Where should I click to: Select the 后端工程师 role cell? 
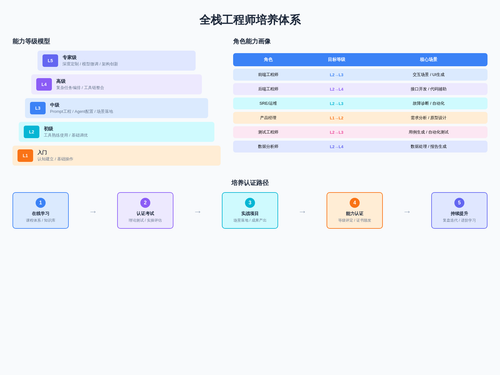point(268,89)
